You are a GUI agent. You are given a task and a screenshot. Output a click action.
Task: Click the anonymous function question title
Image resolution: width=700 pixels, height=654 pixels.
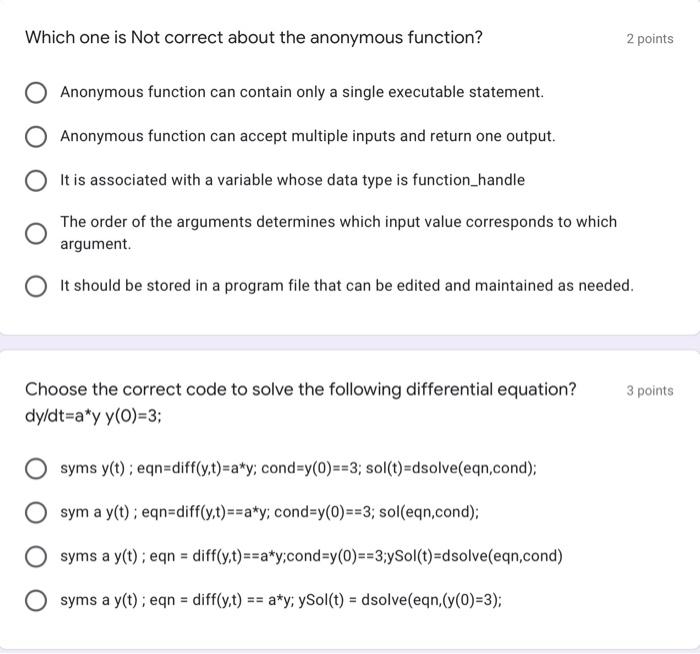(x=253, y=38)
